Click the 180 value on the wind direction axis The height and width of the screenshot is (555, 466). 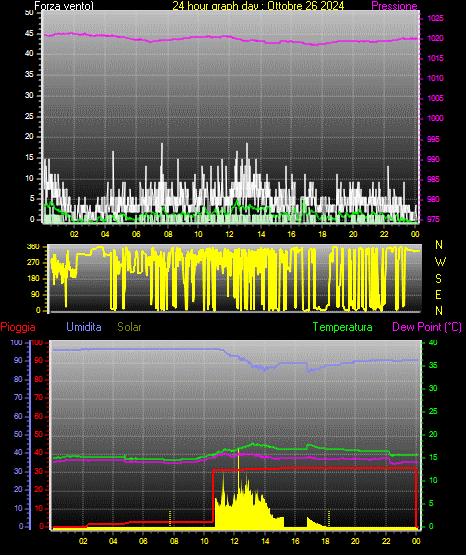33,279
